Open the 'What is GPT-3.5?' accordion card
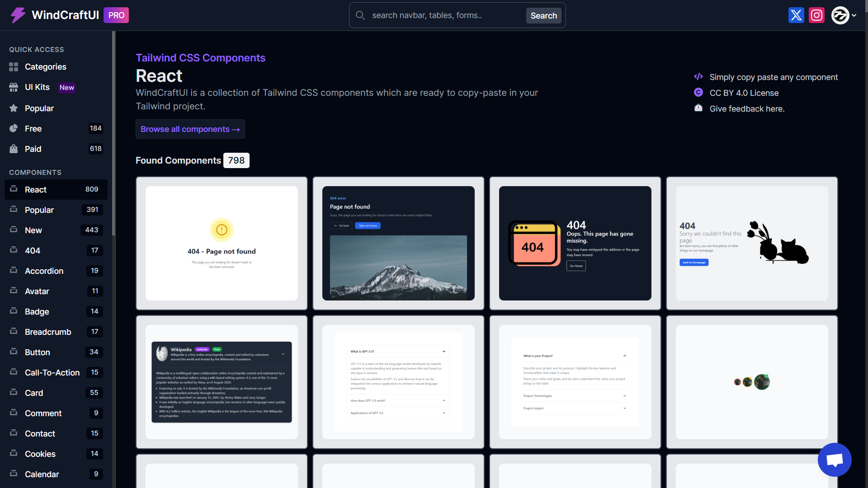The width and height of the screenshot is (868, 488). coord(398,382)
